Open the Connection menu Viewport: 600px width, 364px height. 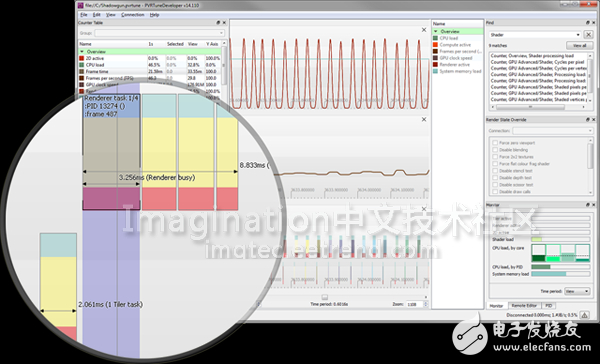(132, 15)
